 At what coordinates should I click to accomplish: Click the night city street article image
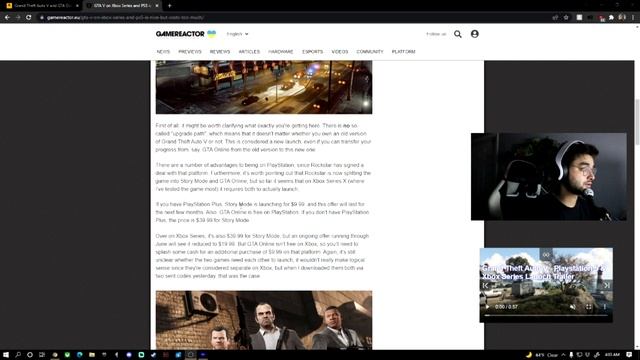(264, 87)
